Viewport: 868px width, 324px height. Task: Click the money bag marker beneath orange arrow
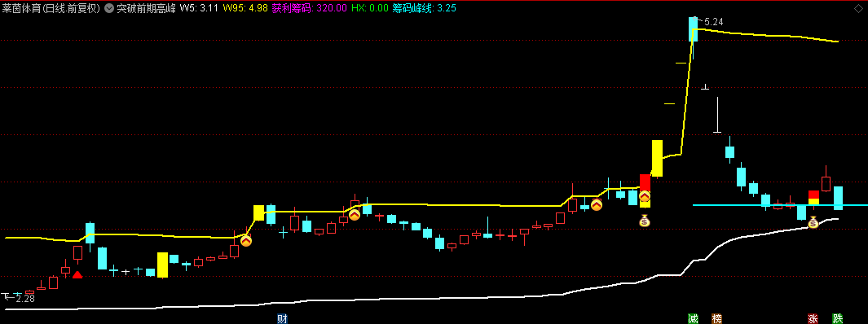(645, 221)
